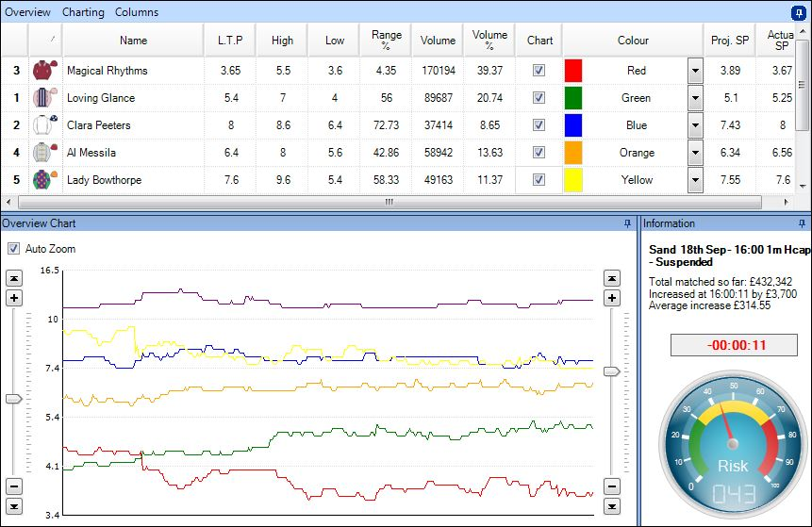Click Clara Peeters jockey silks icon
812x527 pixels.
(x=44, y=124)
